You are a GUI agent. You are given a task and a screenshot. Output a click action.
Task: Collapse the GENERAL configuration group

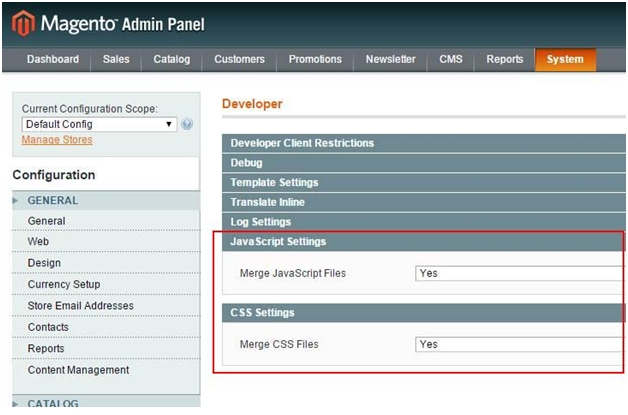(x=106, y=200)
